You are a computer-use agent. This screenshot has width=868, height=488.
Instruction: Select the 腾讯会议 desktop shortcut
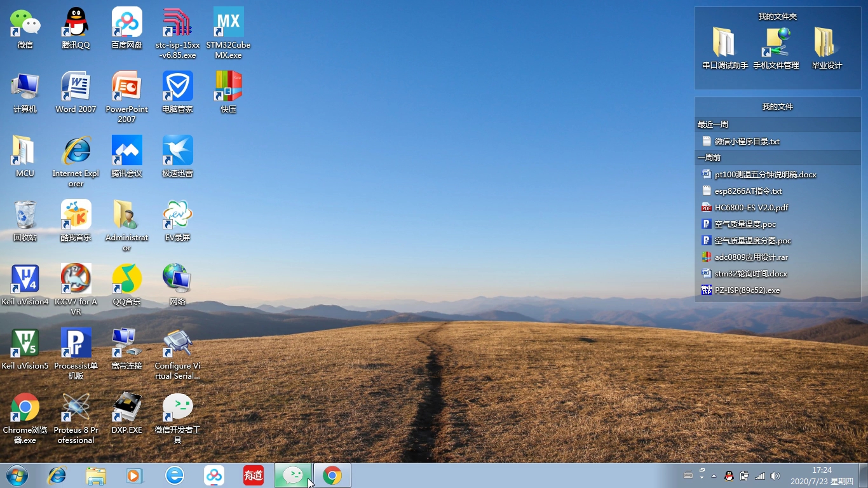click(126, 157)
